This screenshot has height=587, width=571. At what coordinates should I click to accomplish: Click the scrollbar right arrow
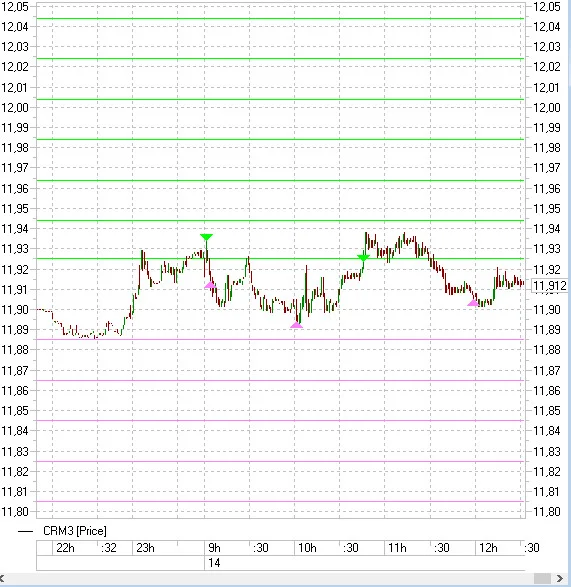(559, 578)
